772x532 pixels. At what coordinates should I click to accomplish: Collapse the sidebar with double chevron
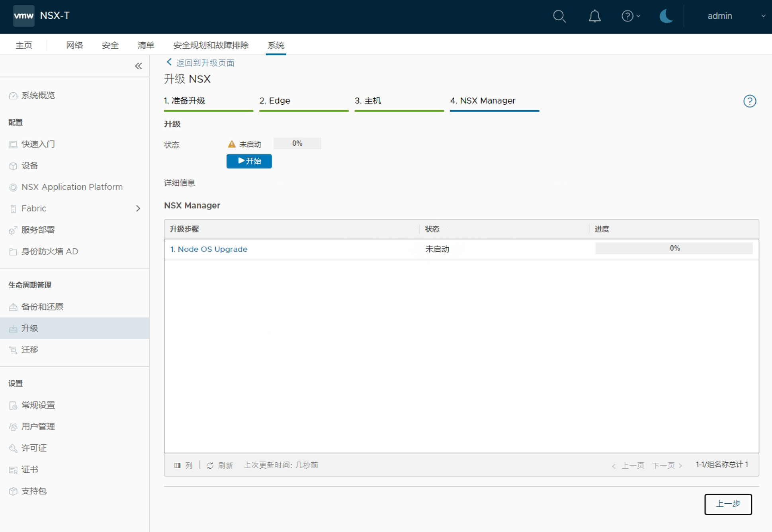point(138,66)
